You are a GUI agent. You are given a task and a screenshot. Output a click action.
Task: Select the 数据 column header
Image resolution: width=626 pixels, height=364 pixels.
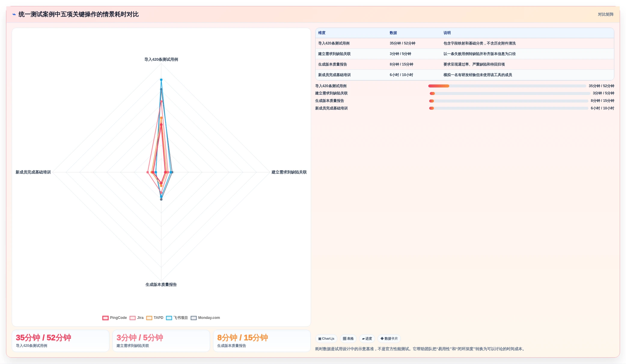pos(393,33)
